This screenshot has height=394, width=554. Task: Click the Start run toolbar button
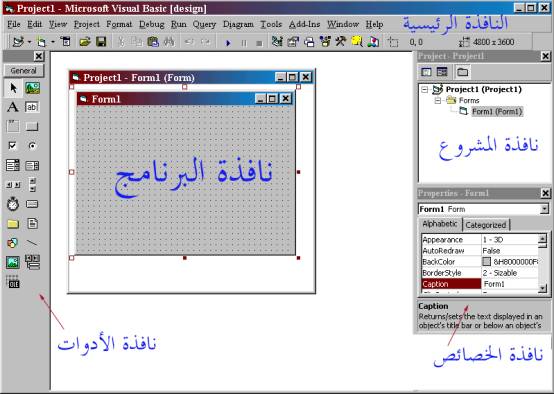point(228,43)
